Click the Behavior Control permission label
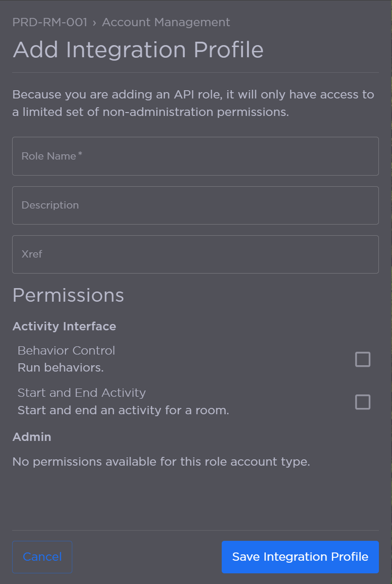This screenshot has width=392, height=584. tap(66, 350)
